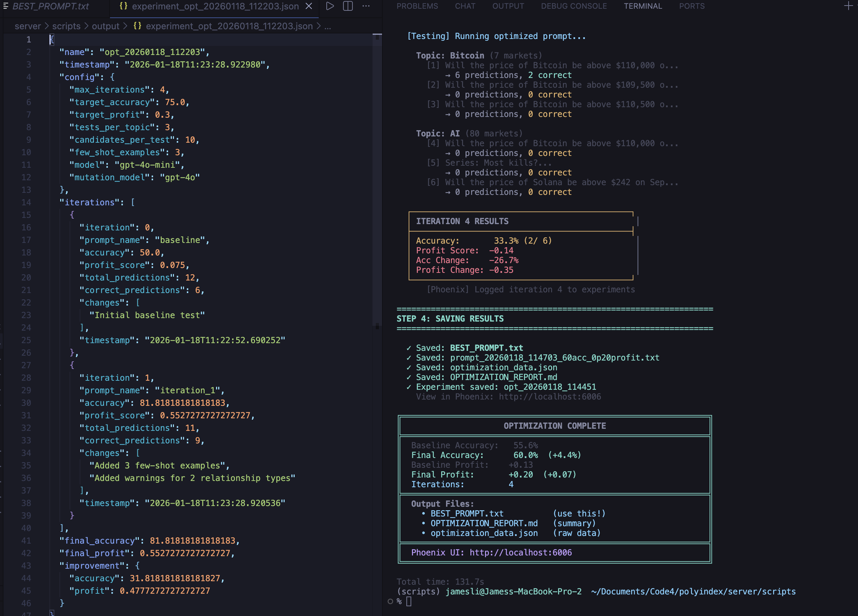Create a new terminal with plus icon
This screenshot has height=616, width=858.
click(848, 6)
